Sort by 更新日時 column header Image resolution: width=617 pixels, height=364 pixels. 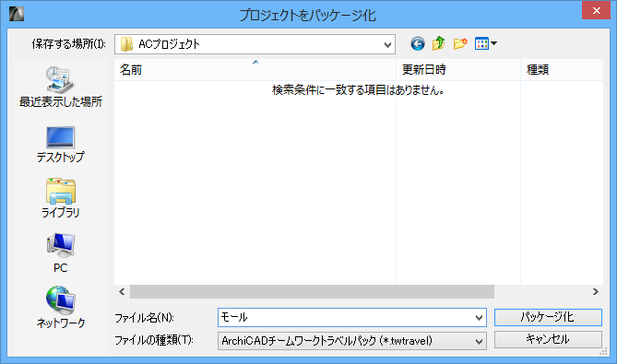coord(458,70)
